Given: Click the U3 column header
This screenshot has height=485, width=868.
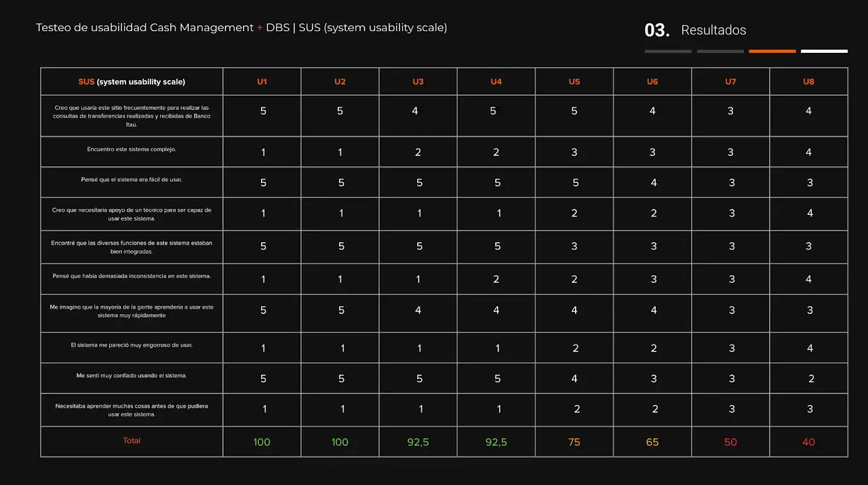Looking at the screenshot, I should pyautogui.click(x=418, y=81).
